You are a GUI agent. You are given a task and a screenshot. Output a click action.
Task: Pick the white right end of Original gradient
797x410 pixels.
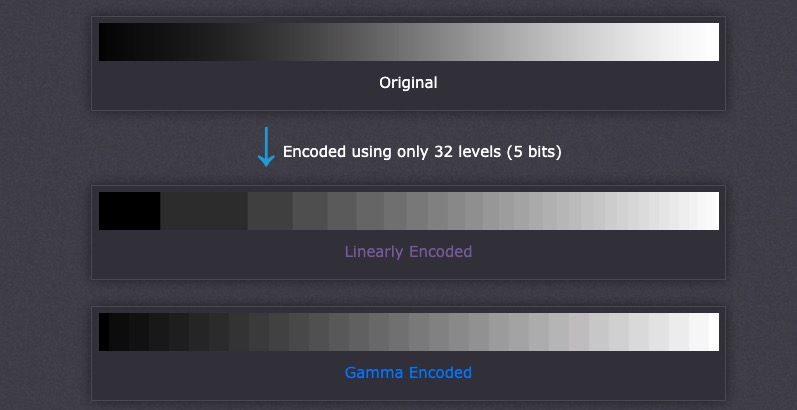pyautogui.click(x=713, y=42)
